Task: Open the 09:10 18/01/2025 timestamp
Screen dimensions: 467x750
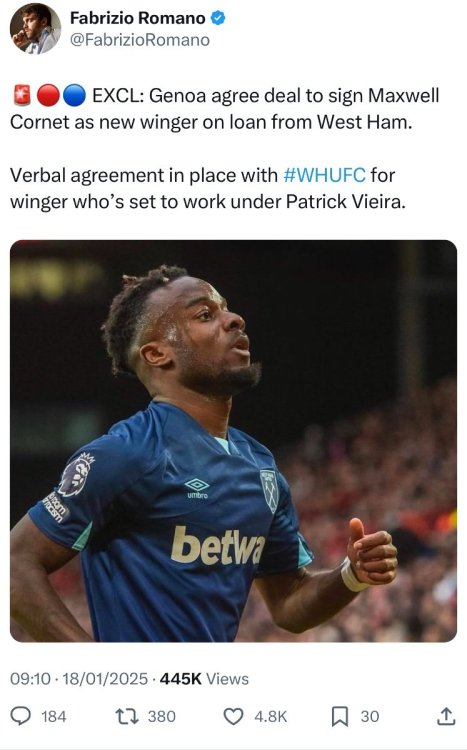Action: (x=79, y=679)
